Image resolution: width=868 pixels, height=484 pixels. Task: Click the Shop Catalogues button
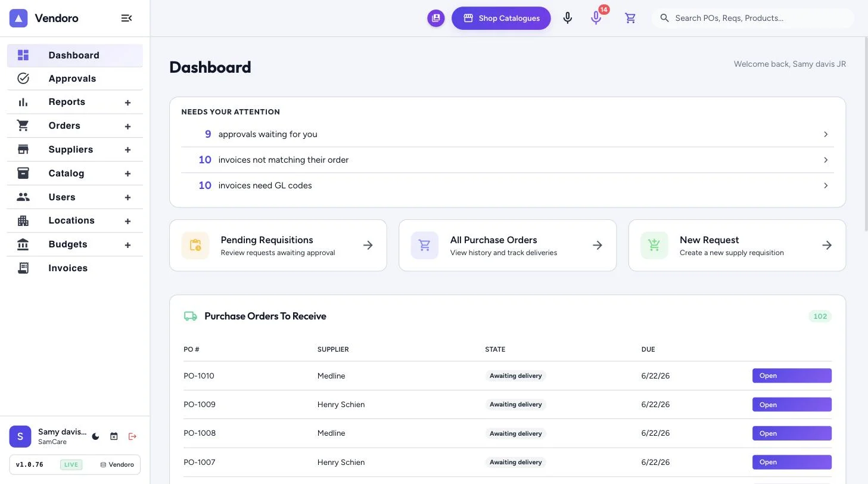[x=501, y=18]
